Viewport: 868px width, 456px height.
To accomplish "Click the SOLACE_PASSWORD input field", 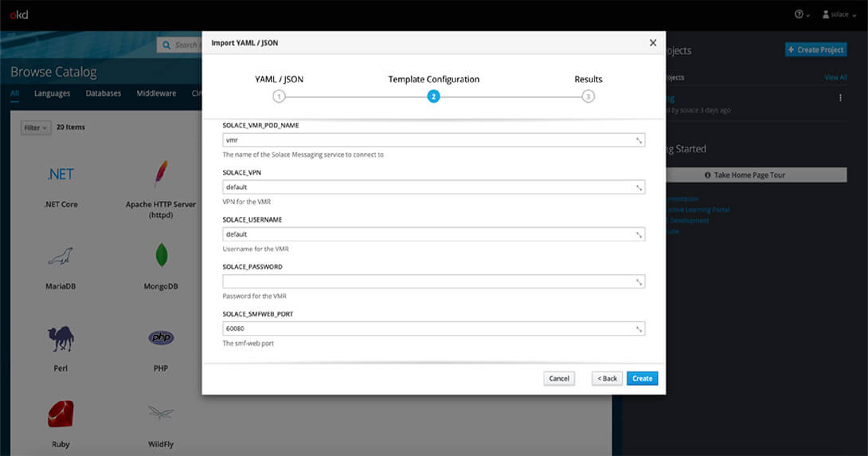I will (433, 281).
